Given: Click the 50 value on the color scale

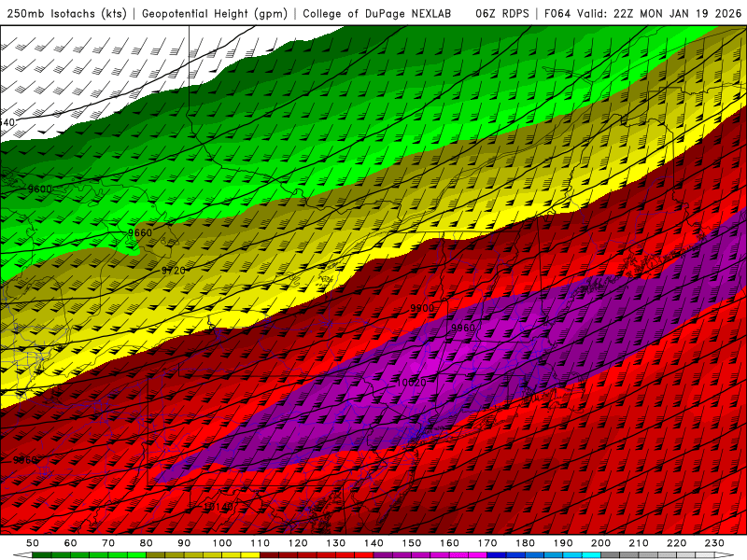Looking at the screenshot, I should pos(33,543).
